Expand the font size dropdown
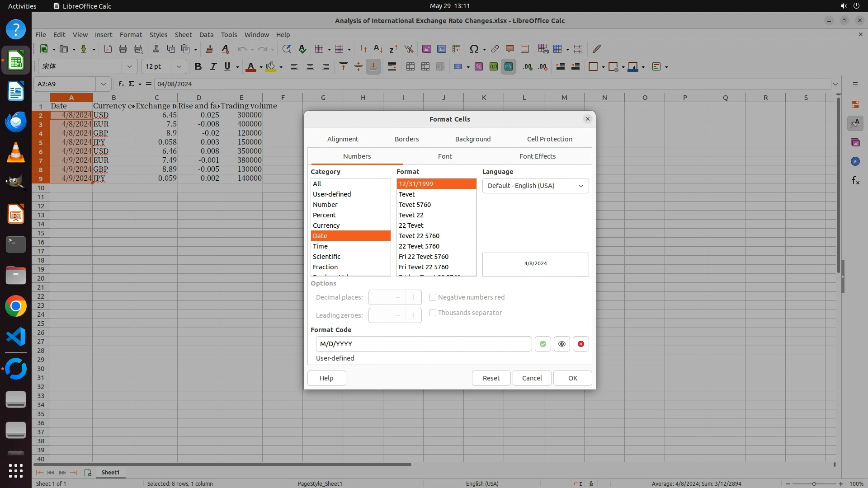The image size is (868, 488). pyautogui.click(x=179, y=67)
